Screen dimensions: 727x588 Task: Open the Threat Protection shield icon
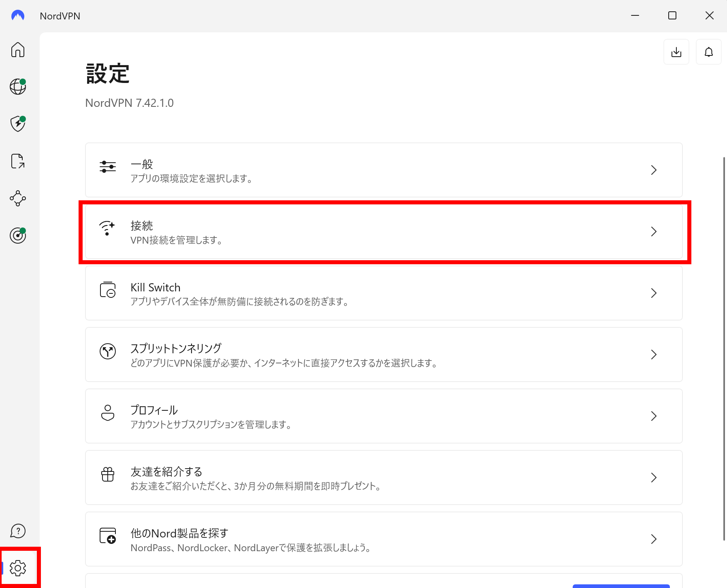pos(18,124)
